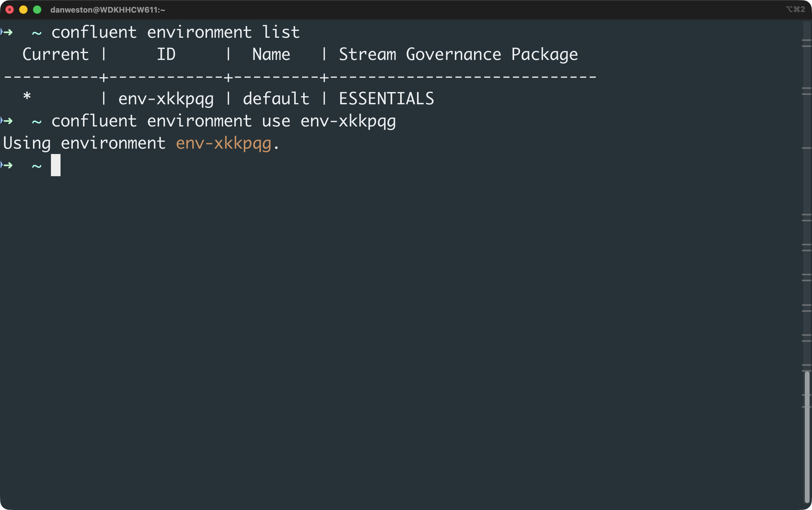Image resolution: width=812 pixels, height=510 pixels.
Task: Click the green zoom traffic light
Action: click(x=37, y=10)
